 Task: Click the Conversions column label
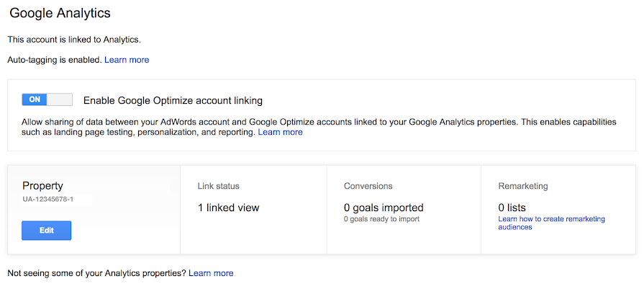pos(368,186)
